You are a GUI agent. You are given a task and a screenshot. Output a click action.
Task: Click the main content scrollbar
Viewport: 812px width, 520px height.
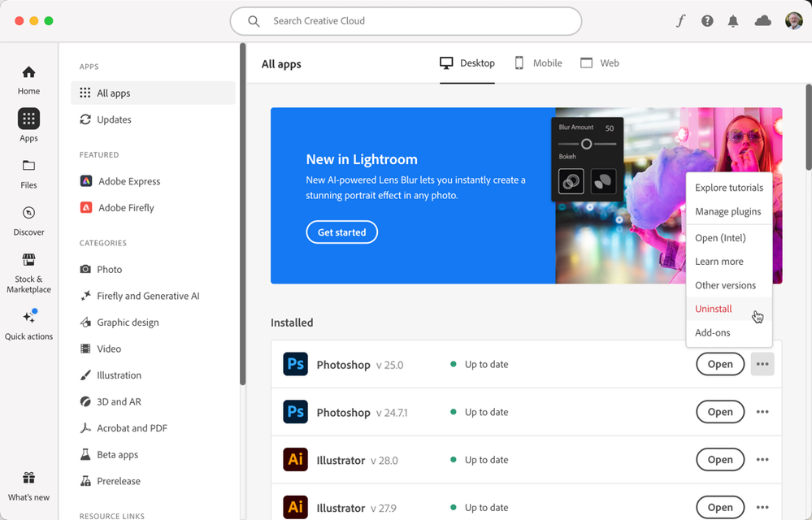(809, 128)
